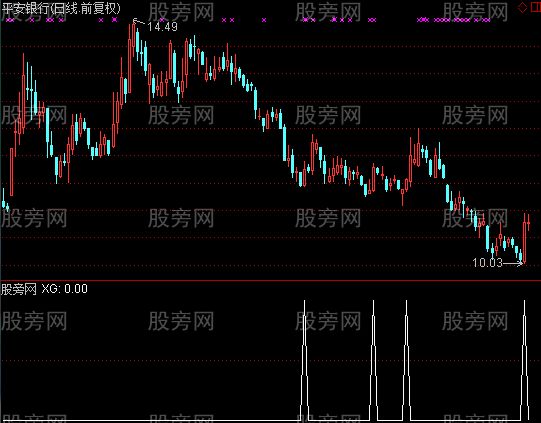Click the 14.49 high price label
The height and width of the screenshot is (423, 541).
click(x=163, y=27)
